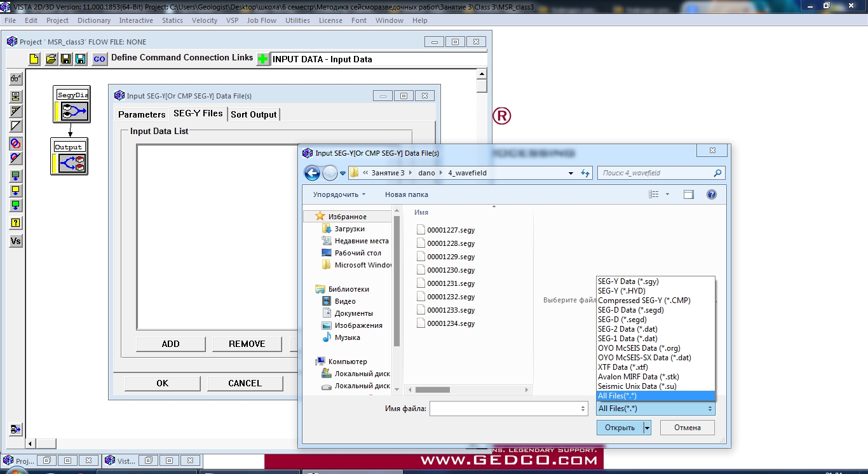The image size is (868, 474).
Task: Click the green plus add command icon
Action: [x=263, y=59]
